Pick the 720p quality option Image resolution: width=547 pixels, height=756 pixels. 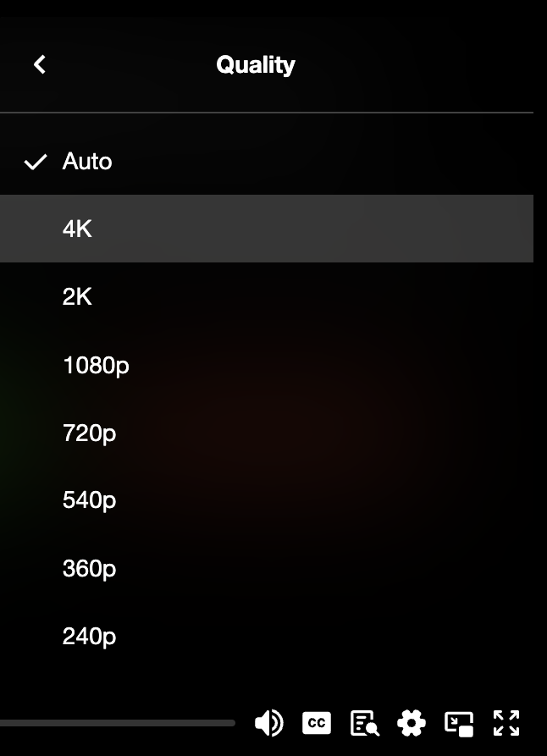[x=89, y=433]
